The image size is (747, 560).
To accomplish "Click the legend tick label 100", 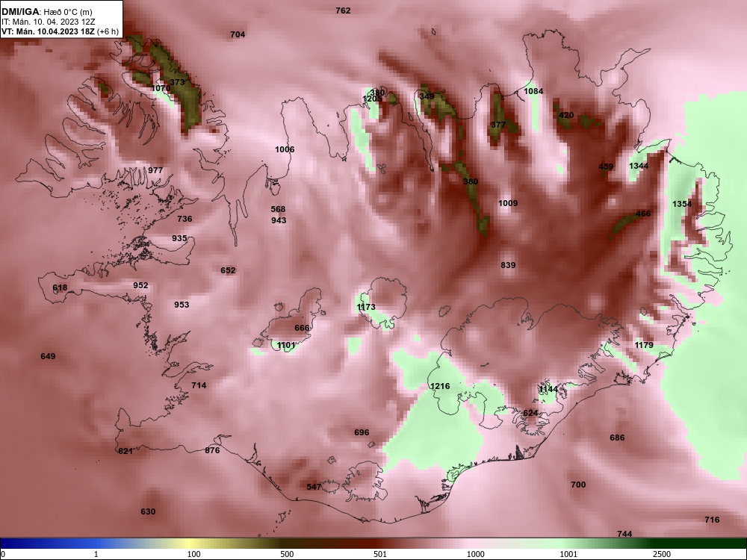I will coord(193,554).
